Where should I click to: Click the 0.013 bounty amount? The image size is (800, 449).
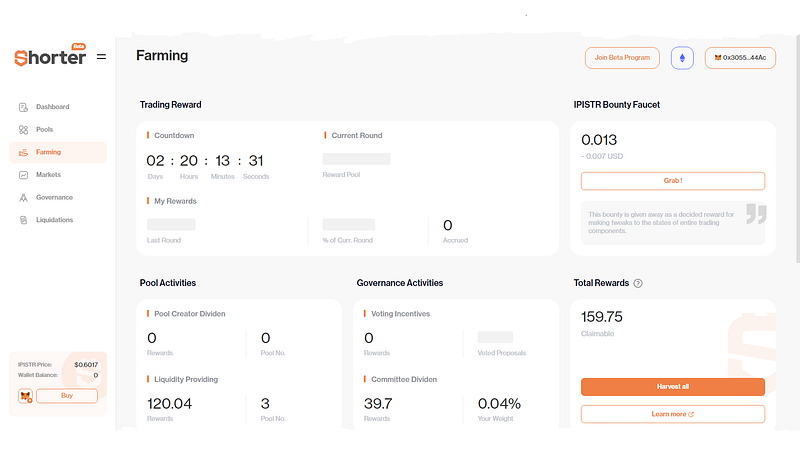tap(599, 140)
